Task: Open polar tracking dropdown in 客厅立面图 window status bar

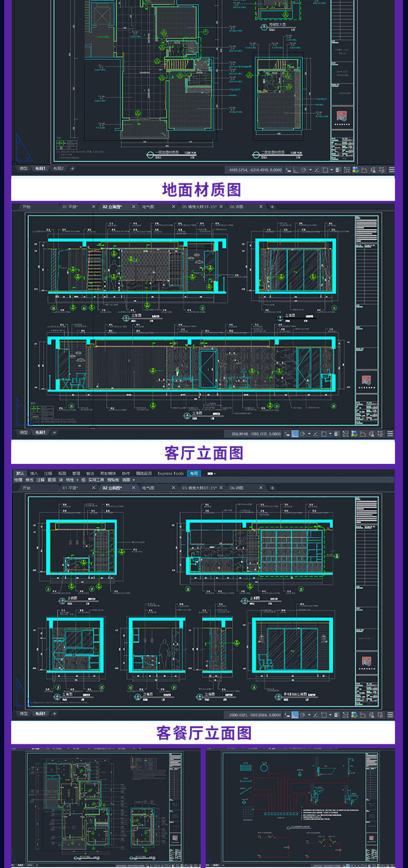Action: pos(309,434)
